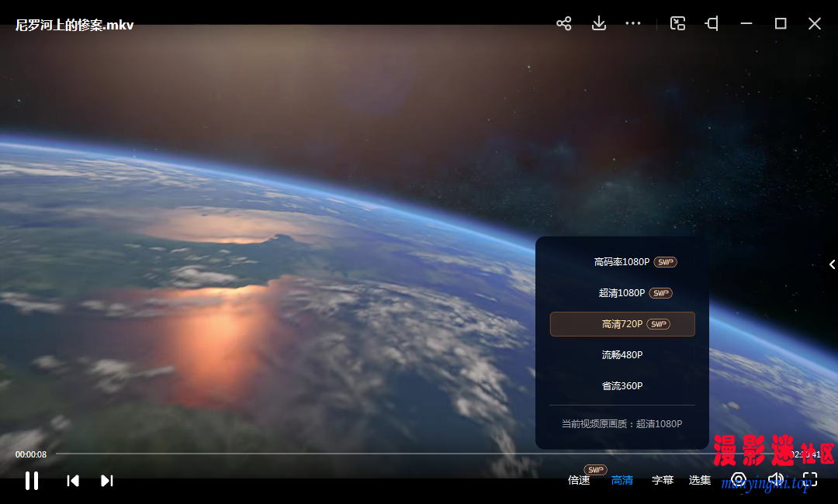Toggle fullscreen mode icon
838x504 pixels.
[810, 480]
